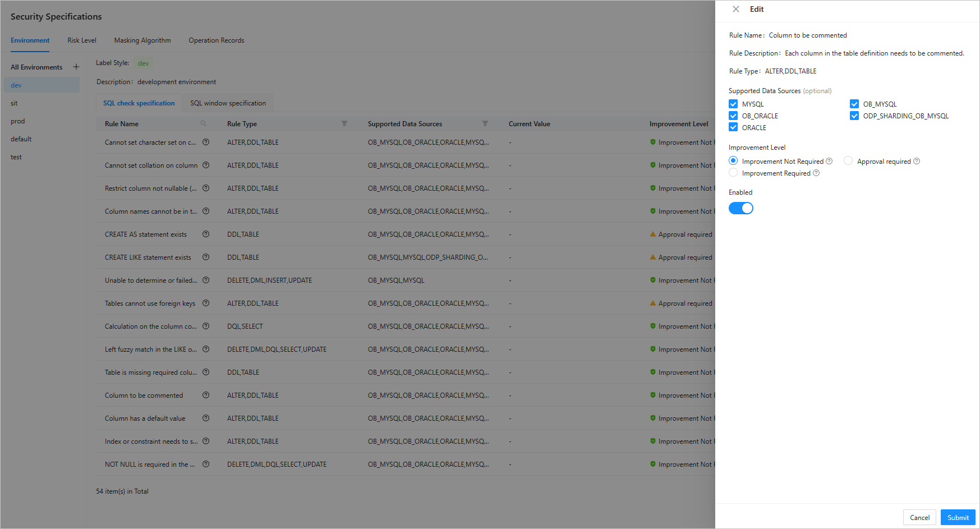
Task: Select the Improvement Required radio option
Action: click(733, 173)
